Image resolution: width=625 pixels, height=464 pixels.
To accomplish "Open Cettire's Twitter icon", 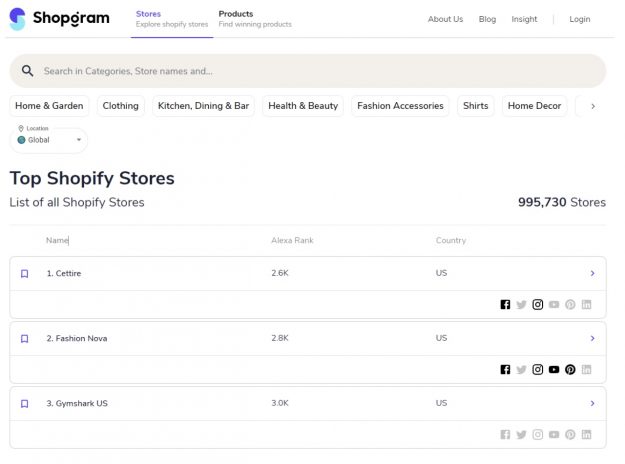I will click(x=521, y=305).
